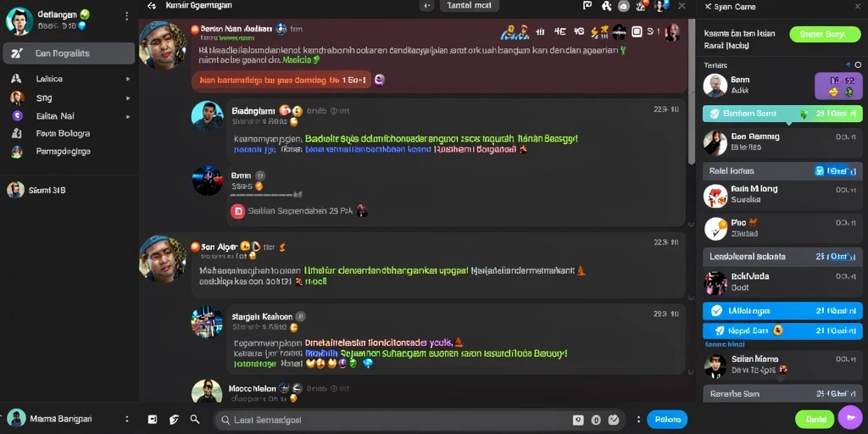
Task: Click the blue Pelloto button
Action: (667, 420)
